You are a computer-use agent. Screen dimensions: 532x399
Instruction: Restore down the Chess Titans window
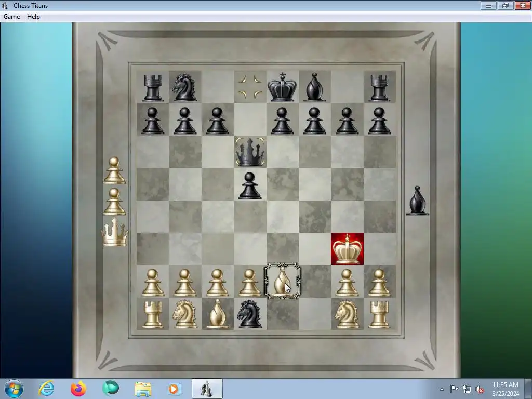pyautogui.click(x=505, y=5)
